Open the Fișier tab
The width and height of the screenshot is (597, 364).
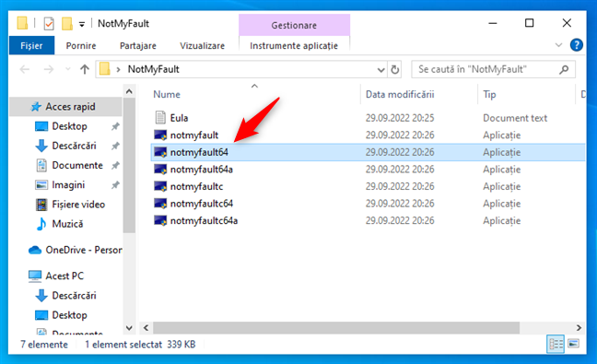tap(31, 46)
